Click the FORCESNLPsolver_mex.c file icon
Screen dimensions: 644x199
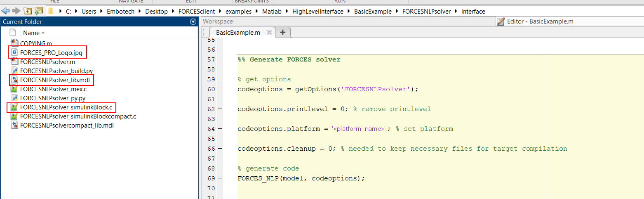tap(14, 89)
